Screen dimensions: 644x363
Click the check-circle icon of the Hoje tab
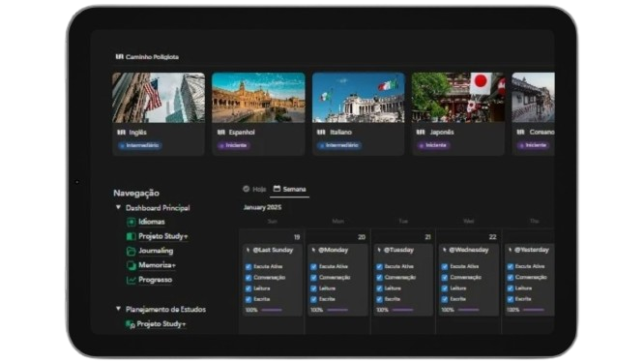click(246, 189)
